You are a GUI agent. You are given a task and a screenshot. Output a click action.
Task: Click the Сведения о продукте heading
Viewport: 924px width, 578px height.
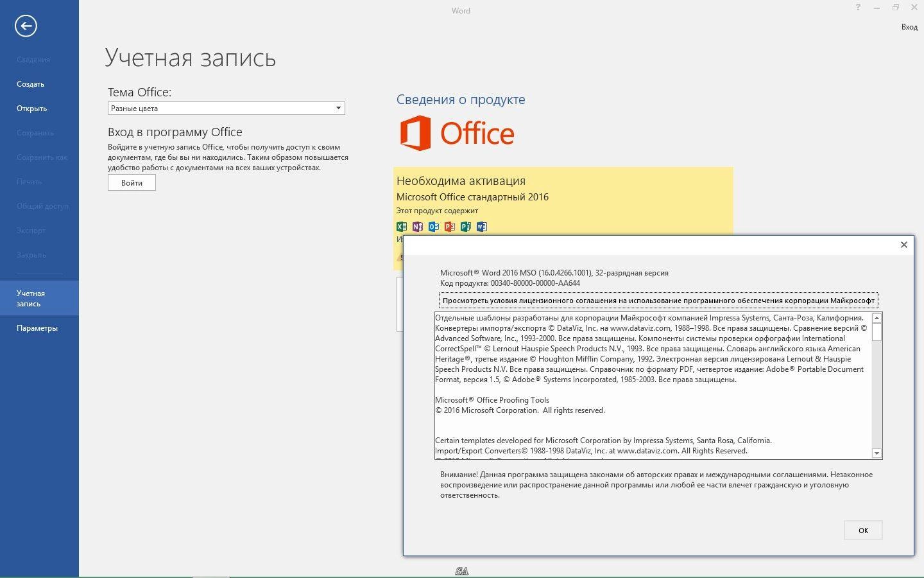click(x=461, y=100)
